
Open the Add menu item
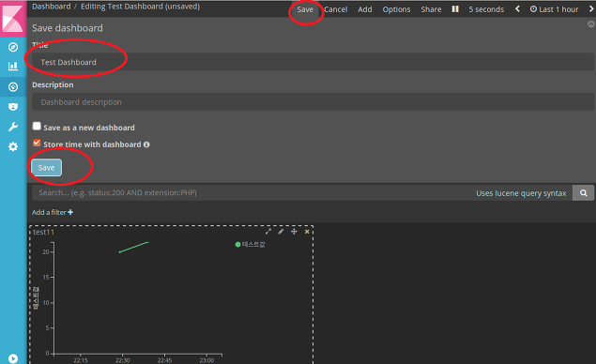(x=365, y=9)
